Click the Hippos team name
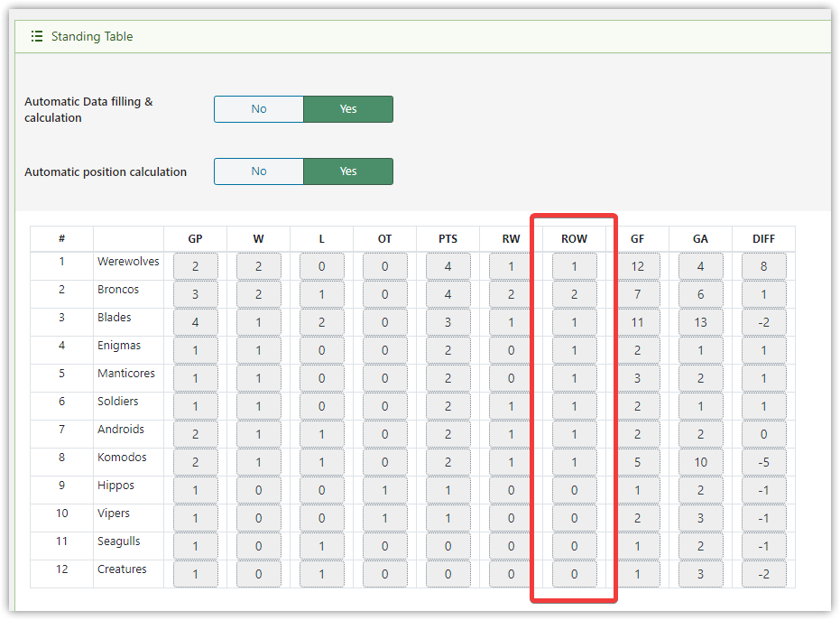840x620 pixels. click(x=115, y=486)
